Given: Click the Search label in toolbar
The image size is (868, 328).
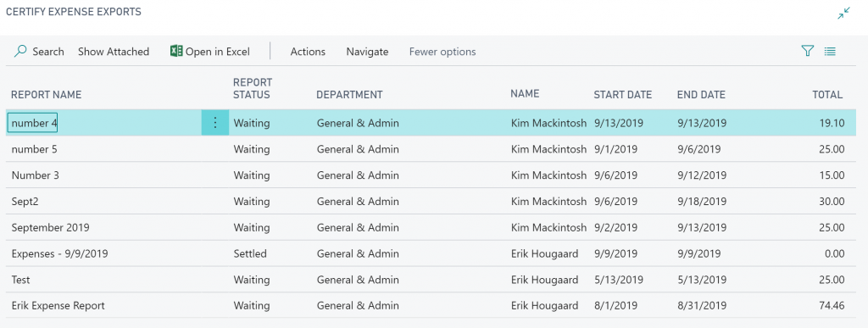Looking at the screenshot, I should click(x=48, y=52).
